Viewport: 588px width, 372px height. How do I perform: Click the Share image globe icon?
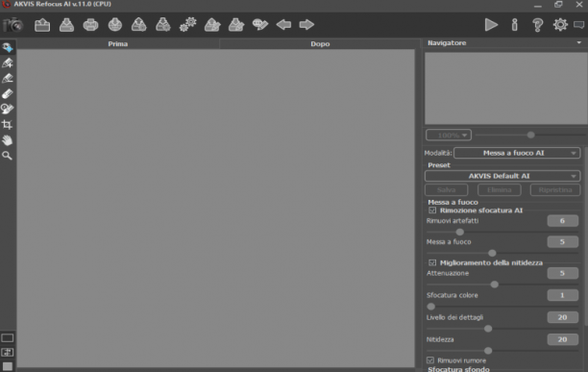pyautogui.click(x=114, y=25)
